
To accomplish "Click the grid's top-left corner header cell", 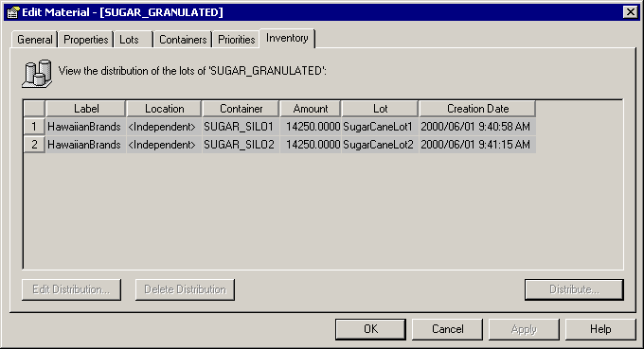I will (x=34, y=109).
